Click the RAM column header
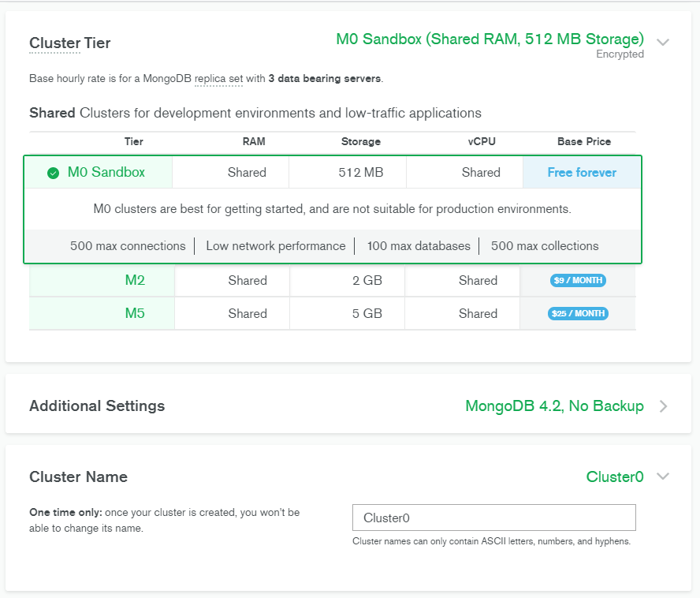The image size is (700, 598). click(x=254, y=142)
